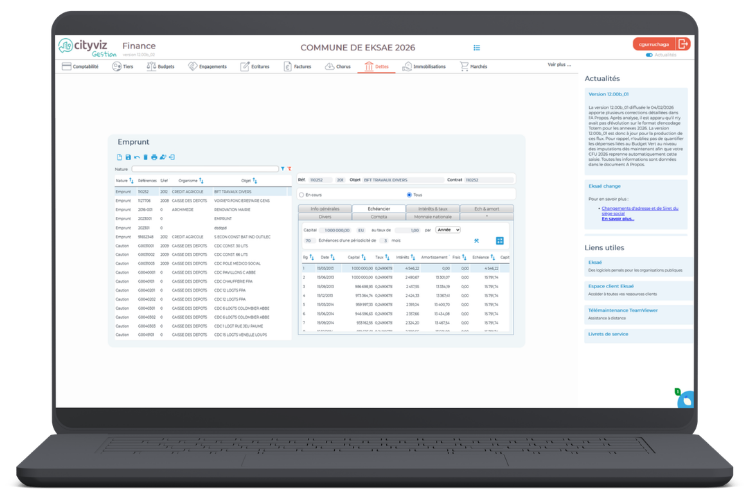Open the 'Espace client Eksaé' link

coord(612,286)
